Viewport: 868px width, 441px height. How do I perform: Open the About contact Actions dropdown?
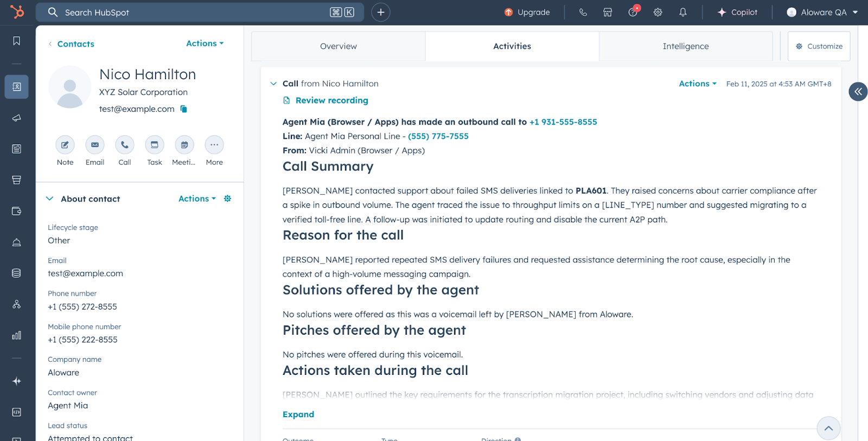tap(197, 199)
